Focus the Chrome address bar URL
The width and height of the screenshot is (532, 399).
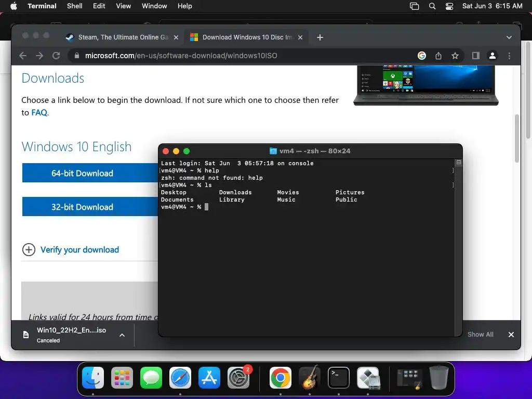(181, 56)
